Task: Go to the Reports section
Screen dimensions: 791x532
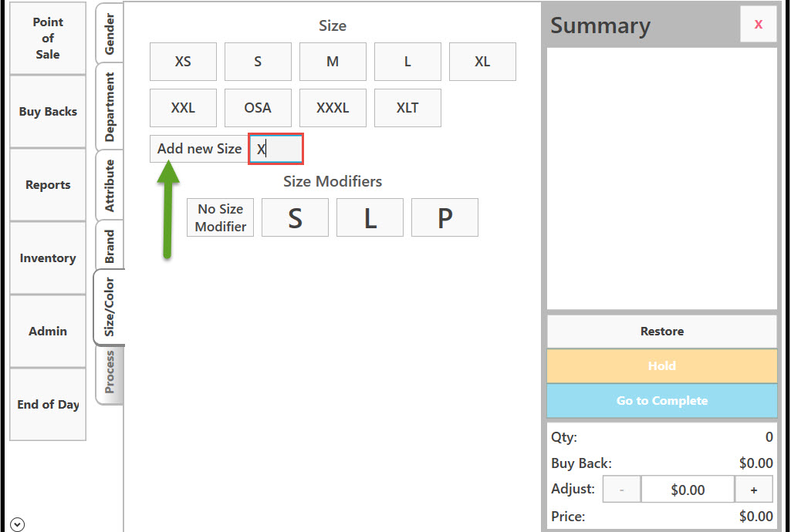Action: tap(48, 185)
